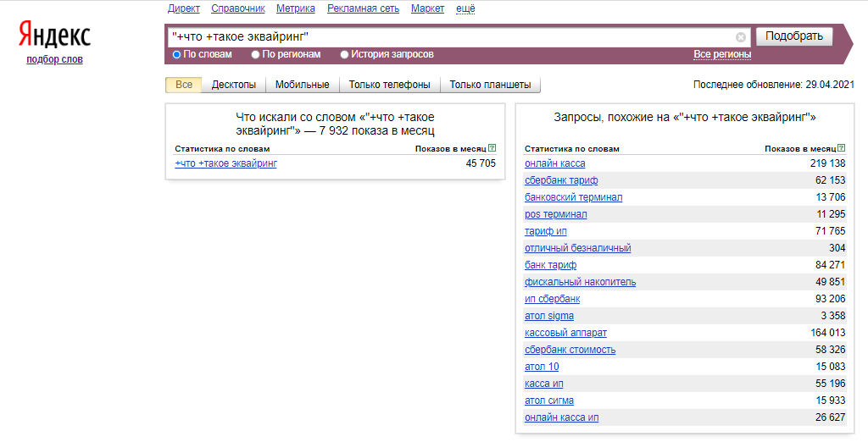Open help icon beside right 'Показов в месяц'
The width and height of the screenshot is (868, 442).
(842, 148)
